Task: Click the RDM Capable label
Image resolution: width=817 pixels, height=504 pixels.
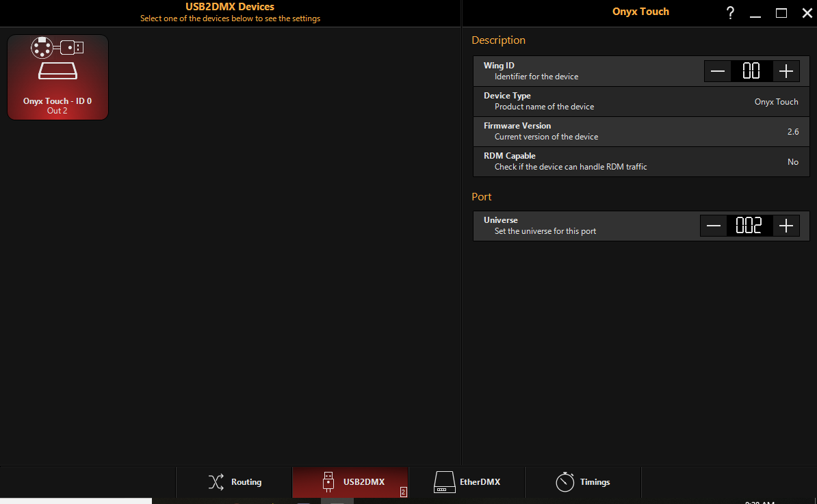Action: click(509, 156)
